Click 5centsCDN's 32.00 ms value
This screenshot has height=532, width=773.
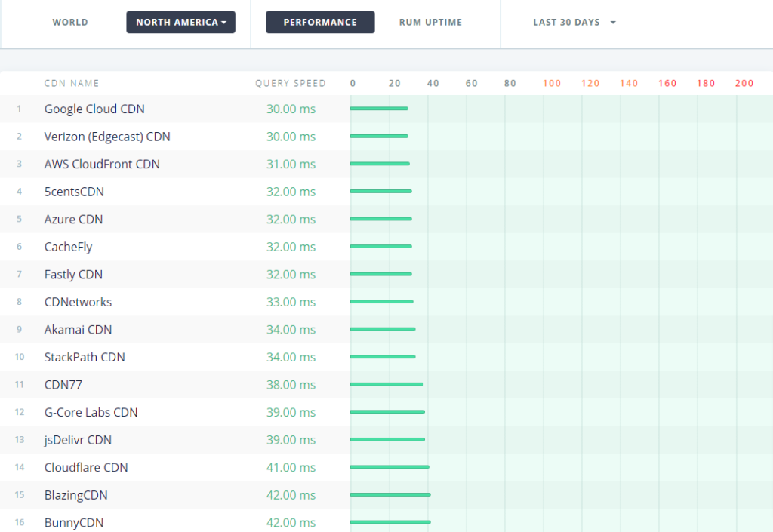tap(291, 192)
